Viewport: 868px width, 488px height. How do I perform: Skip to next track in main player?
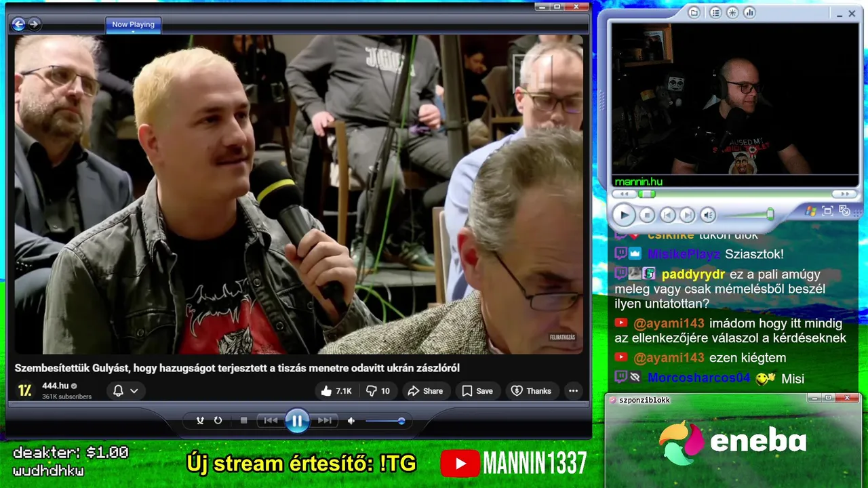pos(325,420)
